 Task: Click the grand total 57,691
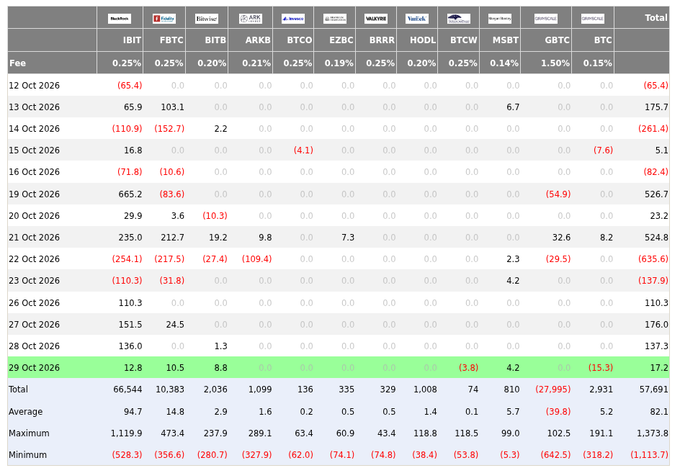(x=654, y=389)
